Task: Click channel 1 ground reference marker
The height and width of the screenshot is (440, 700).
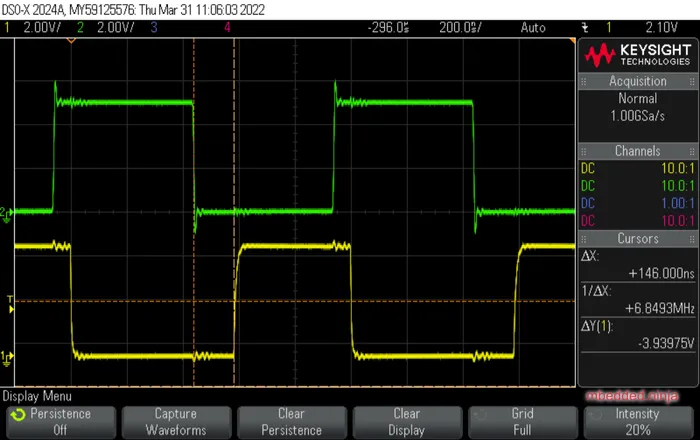Action: click(6, 356)
